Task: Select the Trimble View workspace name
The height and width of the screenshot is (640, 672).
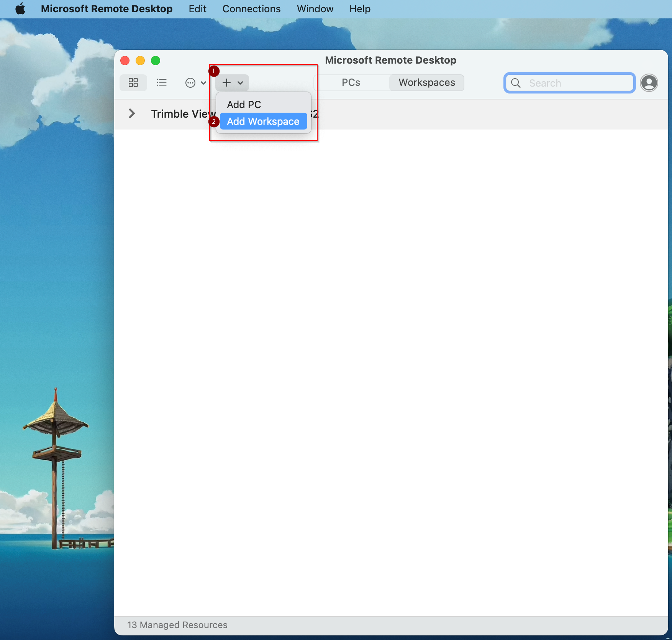Action: click(184, 114)
